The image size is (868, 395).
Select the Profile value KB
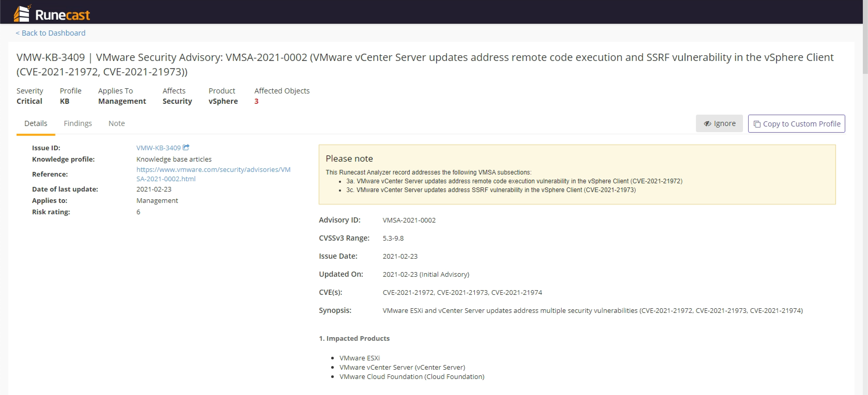(x=64, y=101)
